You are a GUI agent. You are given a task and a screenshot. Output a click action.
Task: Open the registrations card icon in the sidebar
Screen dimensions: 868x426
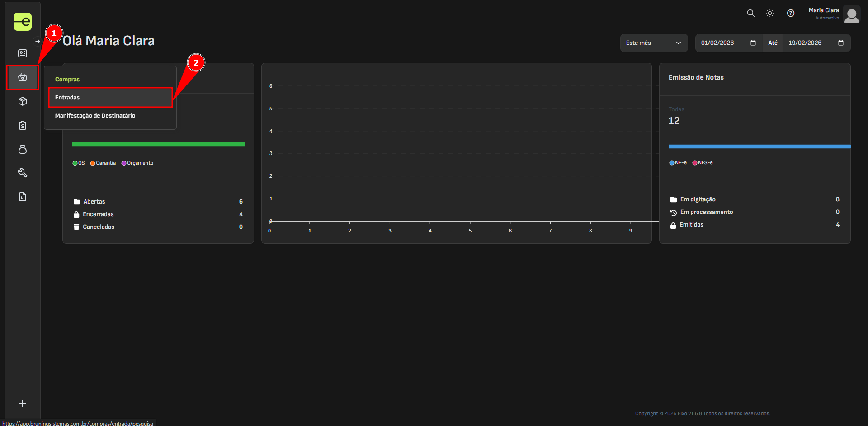[22, 53]
